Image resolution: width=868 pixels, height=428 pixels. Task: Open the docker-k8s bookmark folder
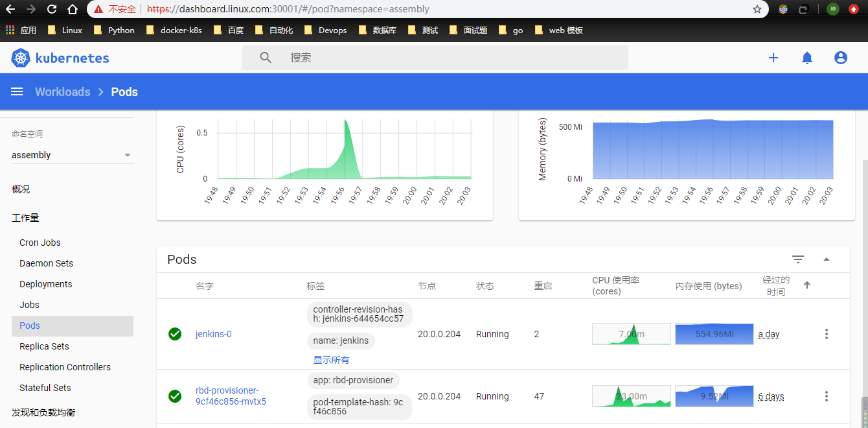[x=174, y=30]
